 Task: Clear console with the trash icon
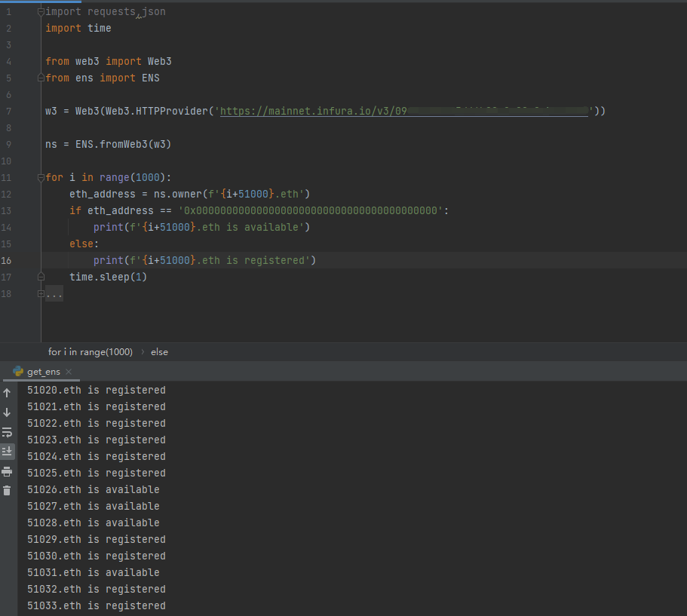click(7, 490)
